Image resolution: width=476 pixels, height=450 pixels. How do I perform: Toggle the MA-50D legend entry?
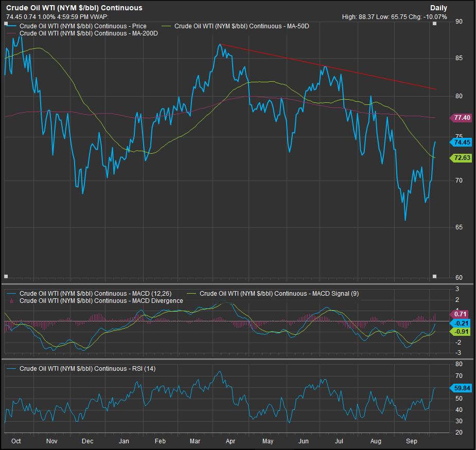(241, 26)
